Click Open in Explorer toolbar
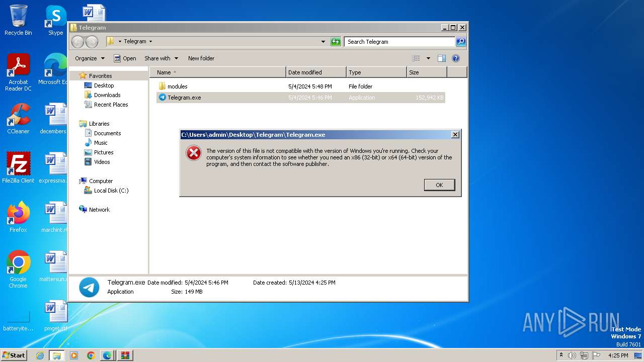 coord(125,58)
